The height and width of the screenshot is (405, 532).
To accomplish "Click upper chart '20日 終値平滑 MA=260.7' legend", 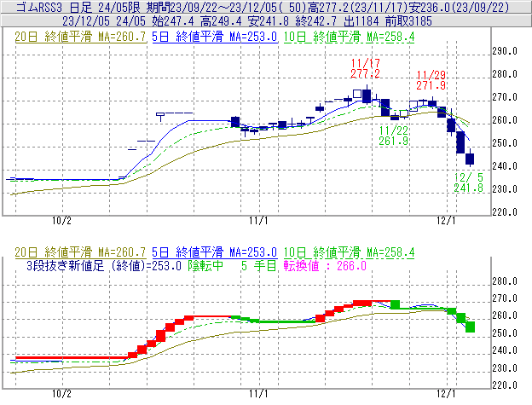I will tap(80, 37).
